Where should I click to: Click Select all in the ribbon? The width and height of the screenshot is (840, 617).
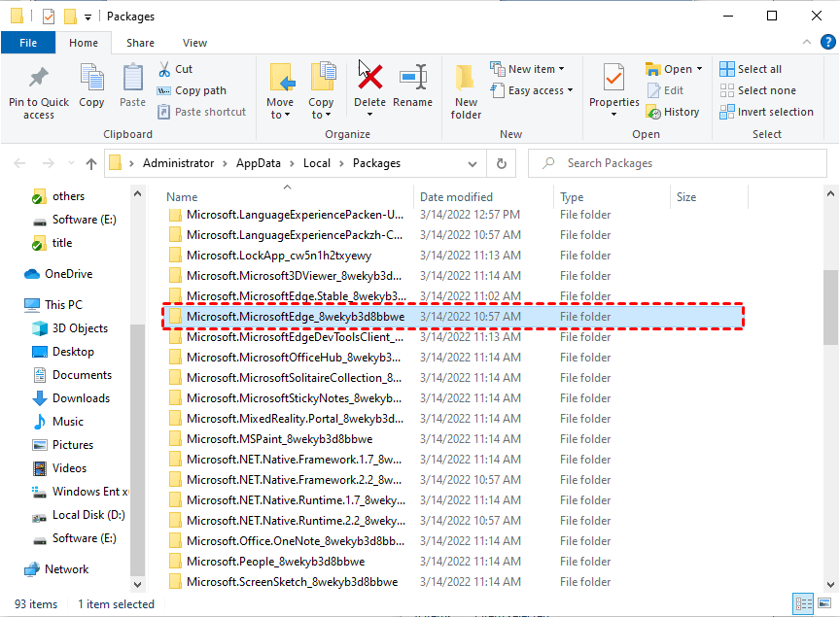pos(751,69)
